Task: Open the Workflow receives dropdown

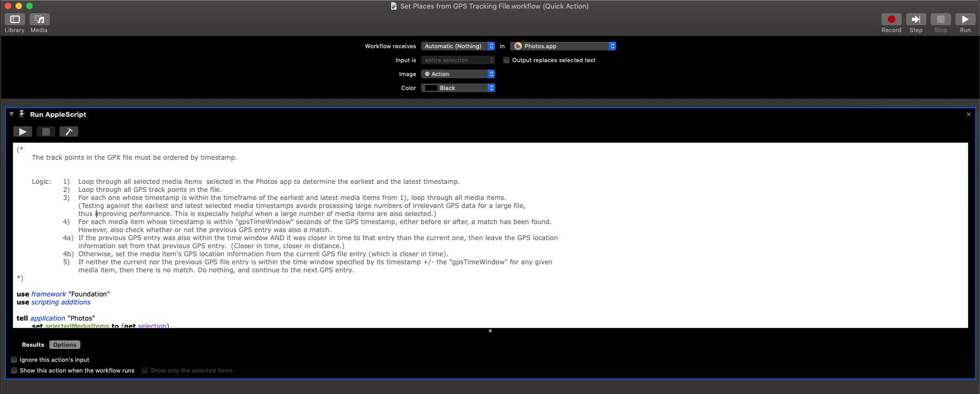Action: 458,46
